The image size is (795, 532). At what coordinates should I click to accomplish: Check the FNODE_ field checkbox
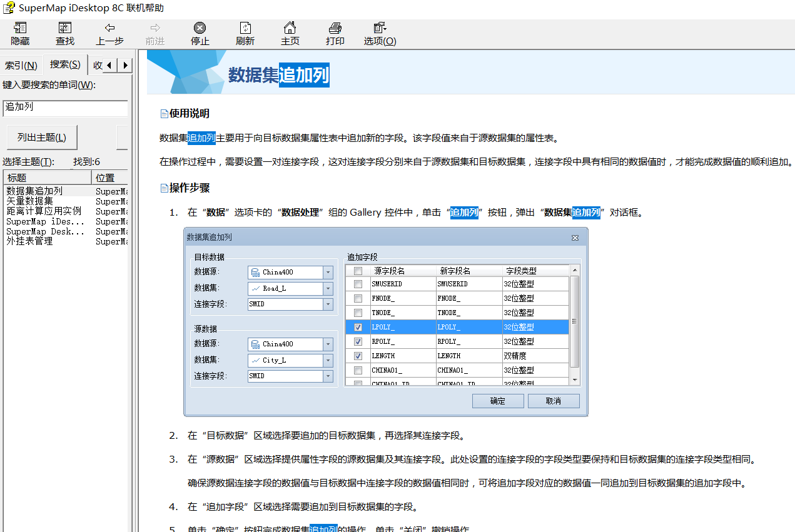coord(358,299)
